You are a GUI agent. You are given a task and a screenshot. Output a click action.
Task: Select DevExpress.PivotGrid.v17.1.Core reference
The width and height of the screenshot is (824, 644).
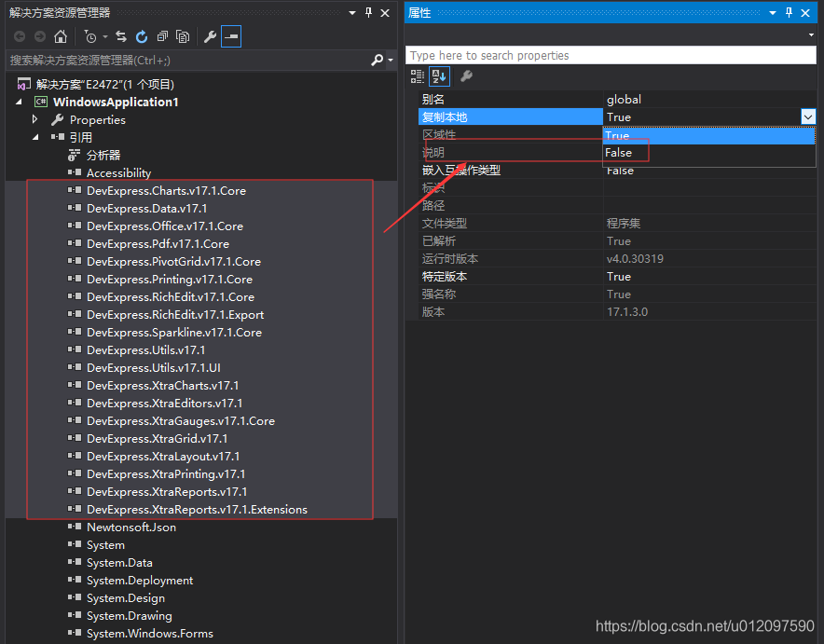pos(173,262)
